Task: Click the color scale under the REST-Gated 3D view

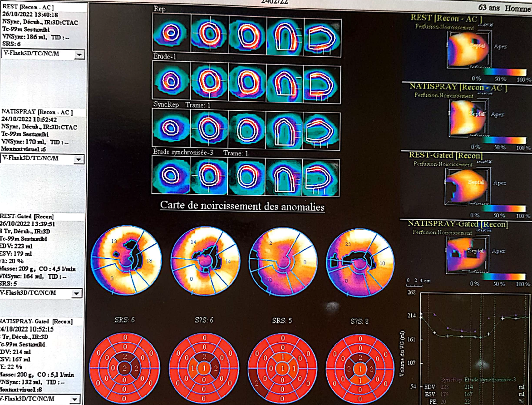Action: 499,208
